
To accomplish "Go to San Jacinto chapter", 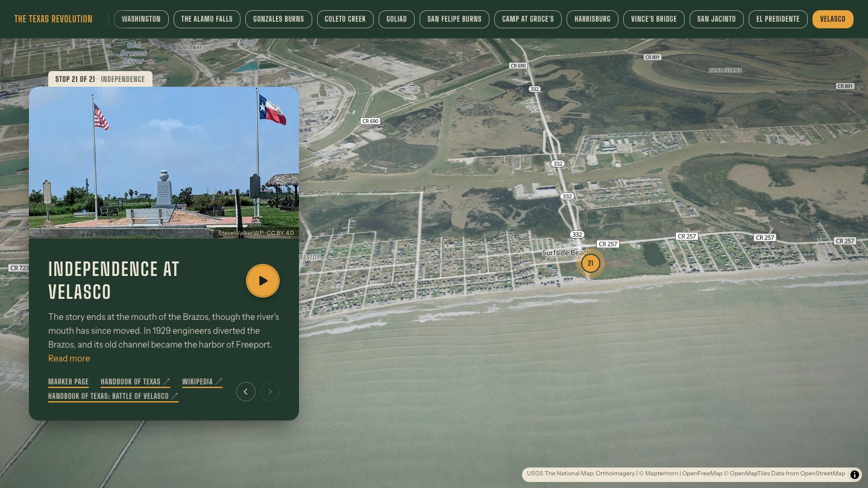I will [717, 19].
